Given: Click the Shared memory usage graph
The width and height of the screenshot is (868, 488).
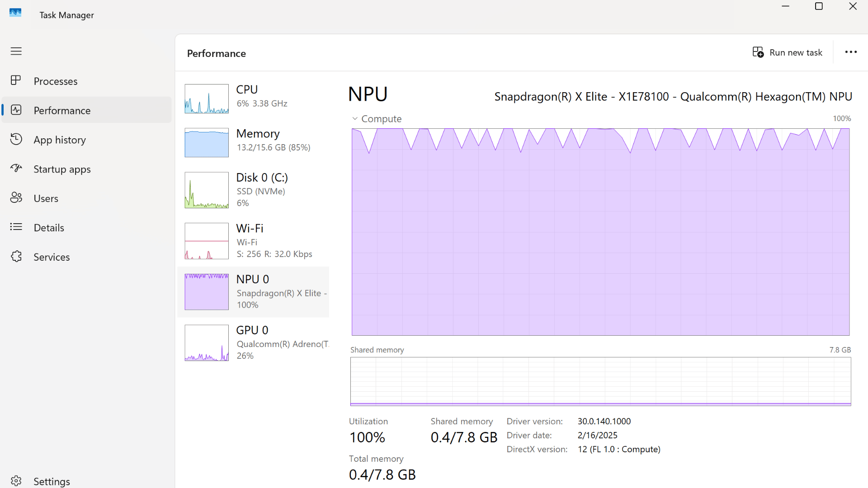Looking at the screenshot, I should pos(600,381).
